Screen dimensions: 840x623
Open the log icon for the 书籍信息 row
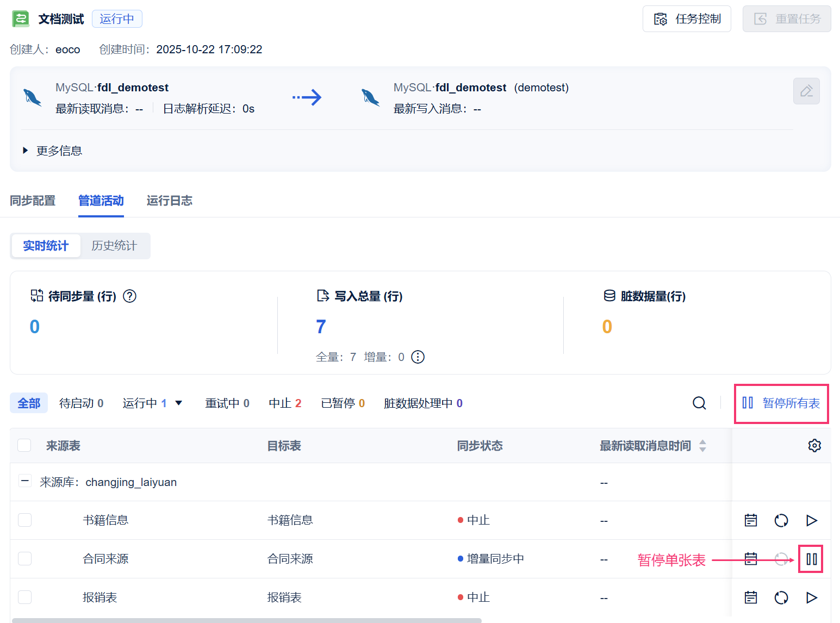coord(751,520)
